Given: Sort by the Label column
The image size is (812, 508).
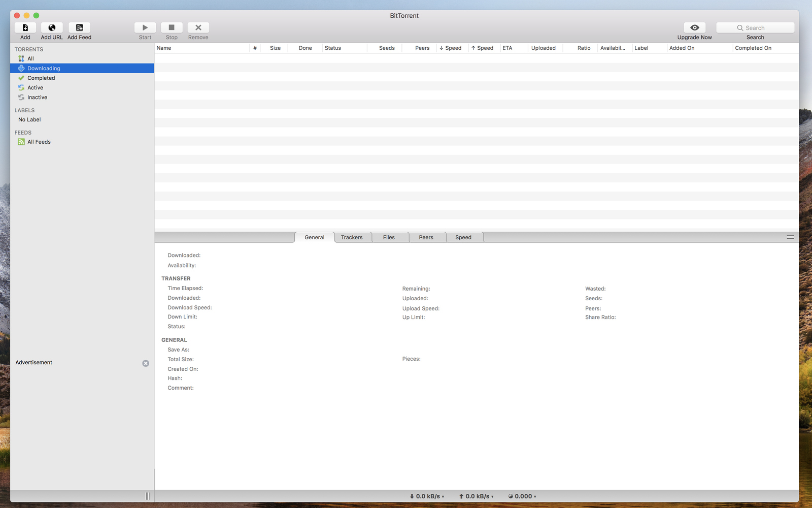Looking at the screenshot, I should click(x=650, y=48).
